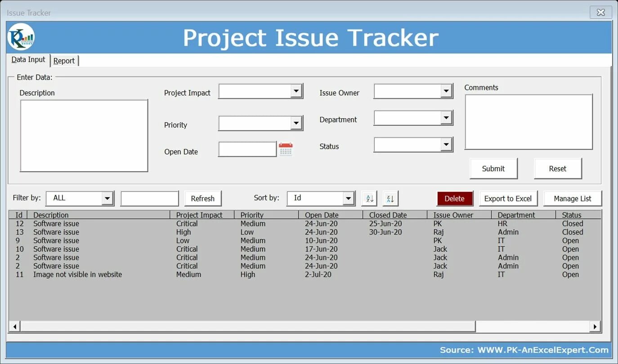Select the row with Id 12

point(305,223)
